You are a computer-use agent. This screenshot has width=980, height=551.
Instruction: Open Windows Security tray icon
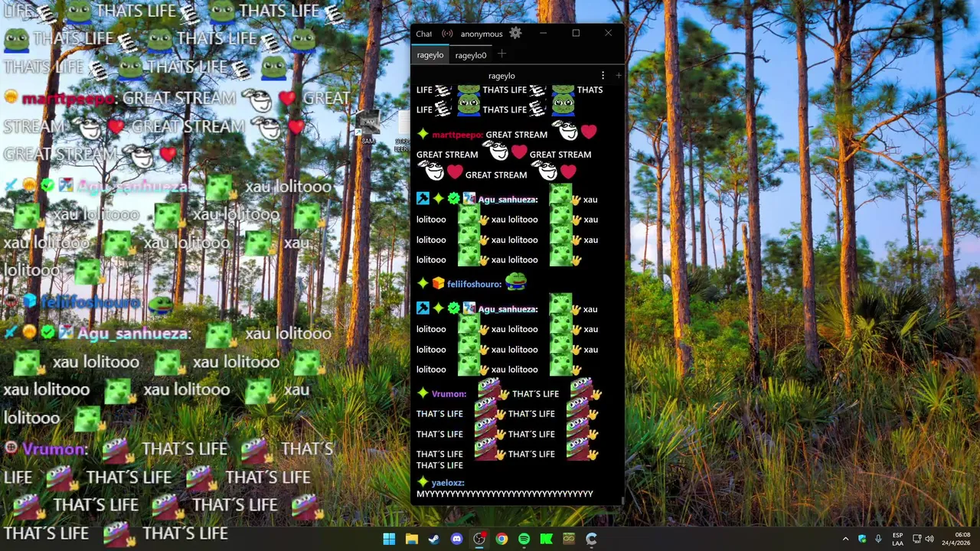pos(862,539)
